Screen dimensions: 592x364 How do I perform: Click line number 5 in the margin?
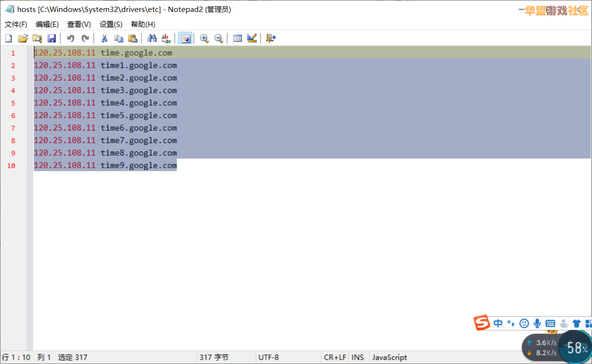click(13, 103)
